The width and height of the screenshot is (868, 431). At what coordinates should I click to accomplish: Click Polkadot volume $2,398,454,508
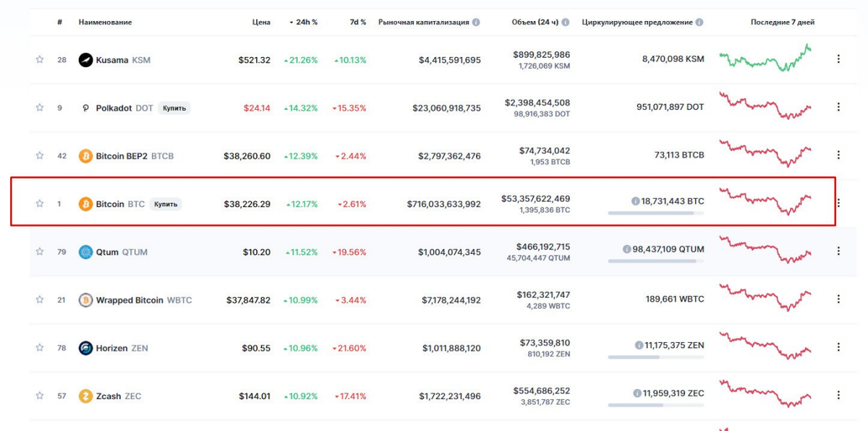(537, 102)
